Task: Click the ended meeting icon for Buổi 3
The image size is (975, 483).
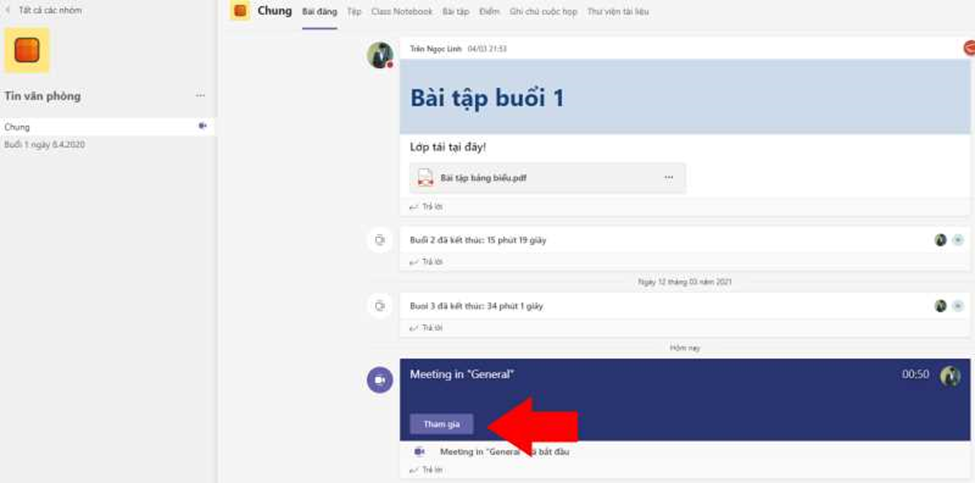Action: [x=380, y=306]
